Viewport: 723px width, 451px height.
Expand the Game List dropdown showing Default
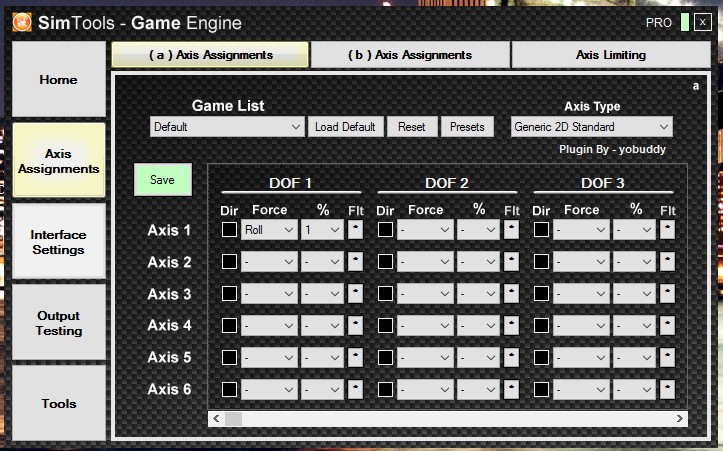[x=227, y=127]
